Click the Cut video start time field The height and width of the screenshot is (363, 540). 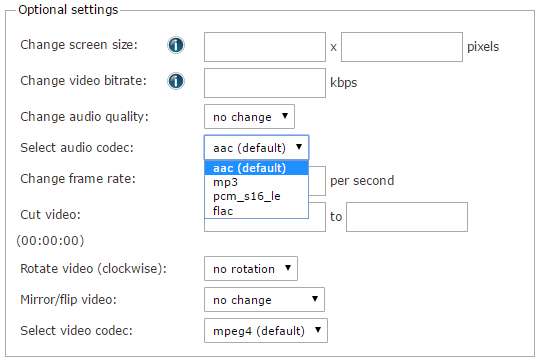coord(265,225)
